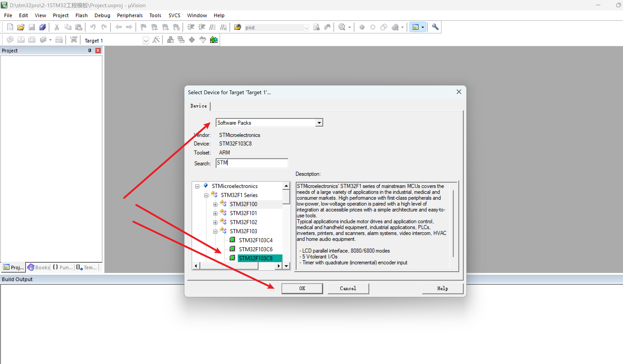Click the device tree scroll-right arrow
This screenshot has width=623, height=364.
click(279, 266)
